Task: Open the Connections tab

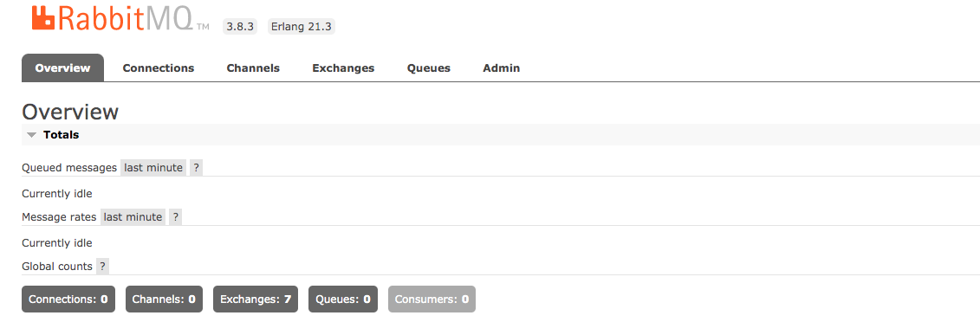Action: tap(158, 68)
